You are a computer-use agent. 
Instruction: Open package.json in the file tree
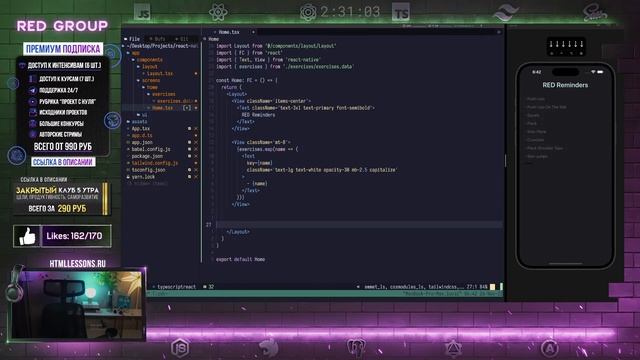coord(147,156)
